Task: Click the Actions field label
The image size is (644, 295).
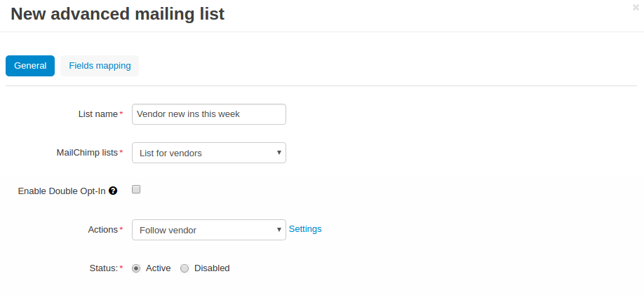Action: click(103, 230)
